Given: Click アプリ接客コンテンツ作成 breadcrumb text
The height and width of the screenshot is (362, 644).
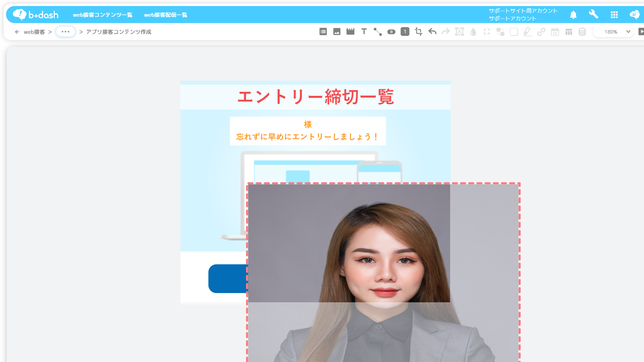Looking at the screenshot, I should click(119, 32).
